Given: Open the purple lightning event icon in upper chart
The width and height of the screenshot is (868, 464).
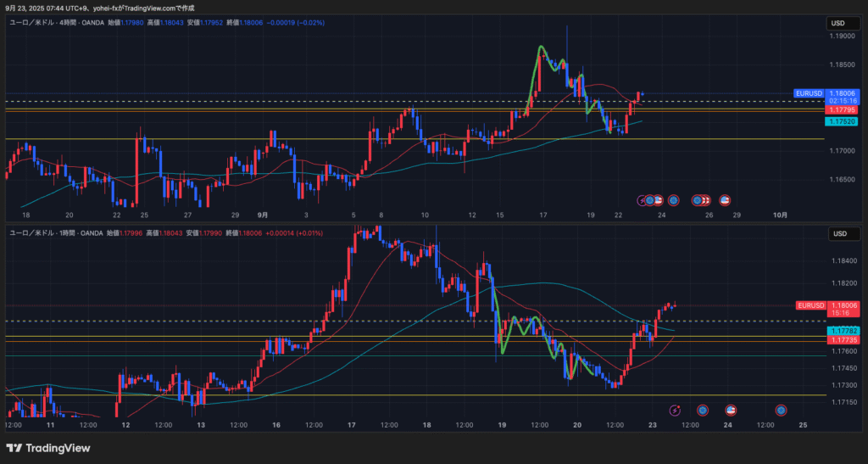Looking at the screenshot, I should pos(643,200).
